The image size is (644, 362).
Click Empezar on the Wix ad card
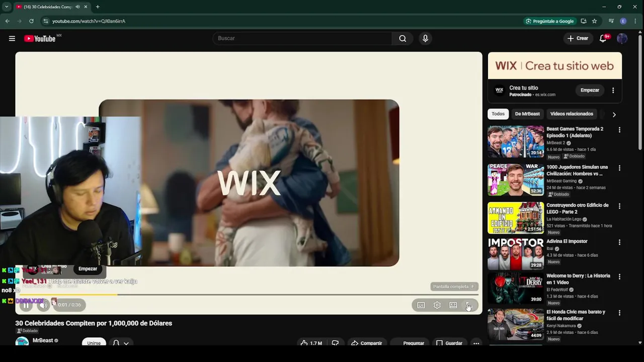(x=590, y=90)
